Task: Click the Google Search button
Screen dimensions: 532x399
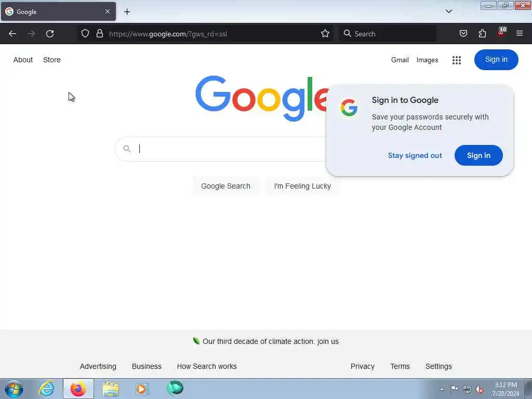Action: click(x=225, y=186)
